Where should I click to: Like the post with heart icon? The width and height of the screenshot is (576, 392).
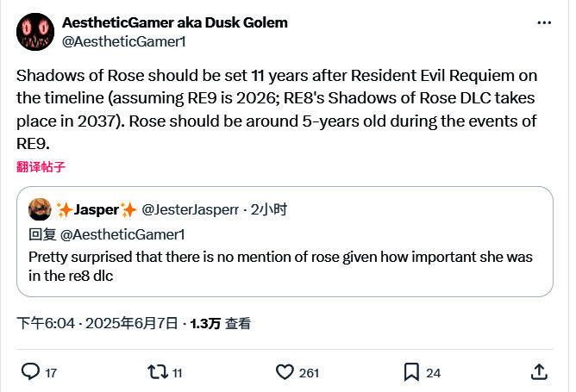[x=285, y=371]
